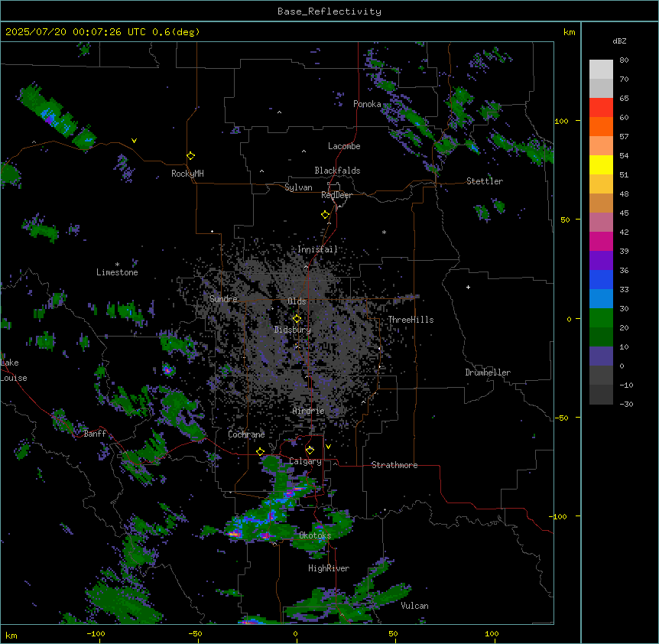Click the Base_Reflectivity title
The image size is (659, 644).
pos(329,11)
